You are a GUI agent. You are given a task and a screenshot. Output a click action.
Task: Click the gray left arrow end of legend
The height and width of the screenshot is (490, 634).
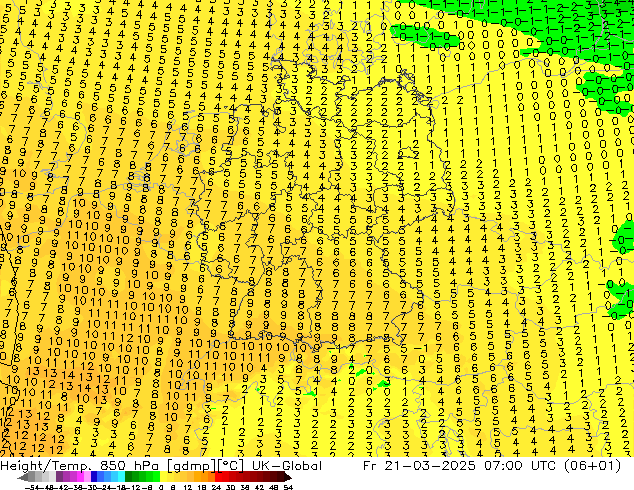[23, 477]
